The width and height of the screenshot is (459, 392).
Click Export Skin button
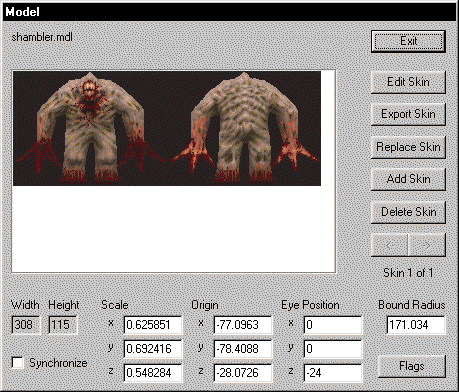[408, 114]
